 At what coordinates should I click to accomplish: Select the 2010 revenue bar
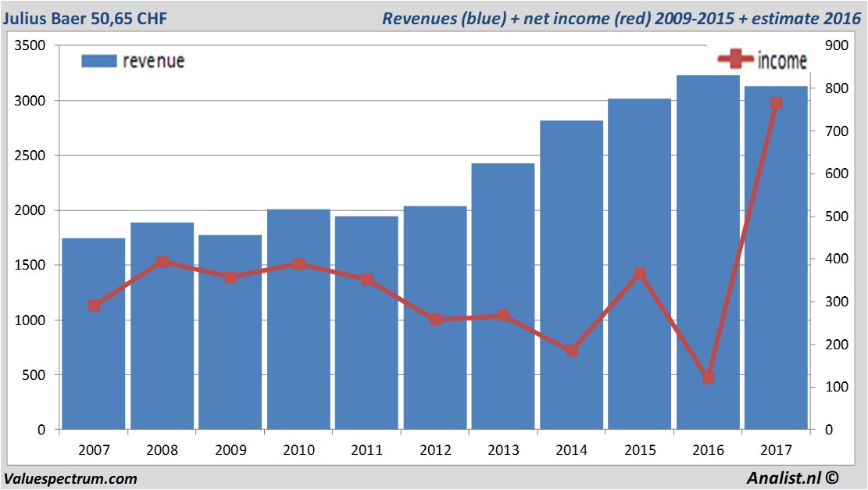coord(298,320)
